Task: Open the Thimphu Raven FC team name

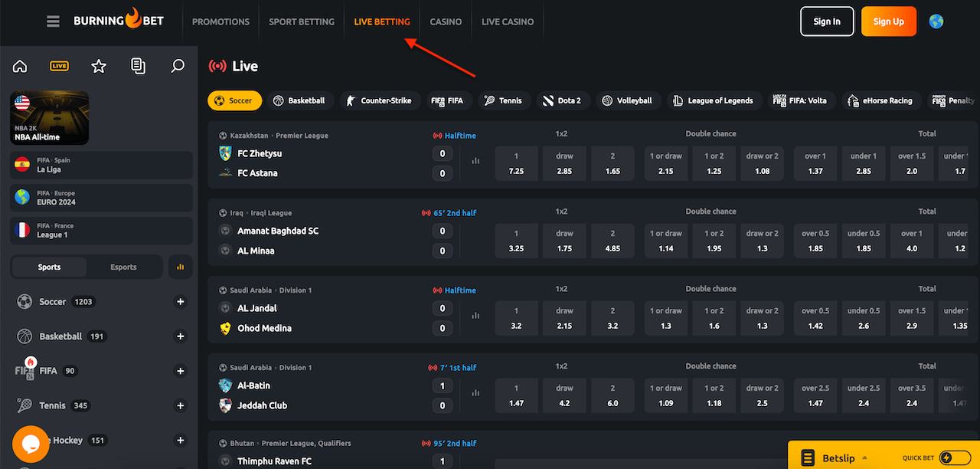Action: (x=274, y=461)
